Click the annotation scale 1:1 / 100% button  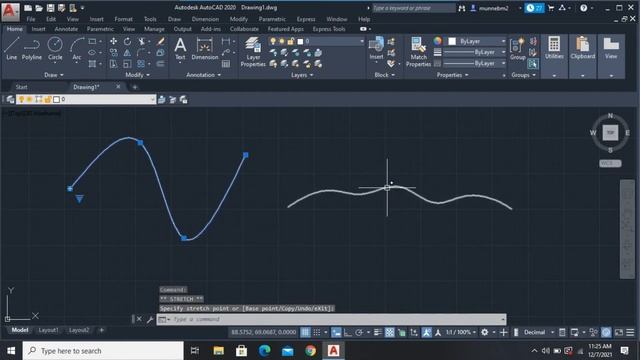point(461,332)
